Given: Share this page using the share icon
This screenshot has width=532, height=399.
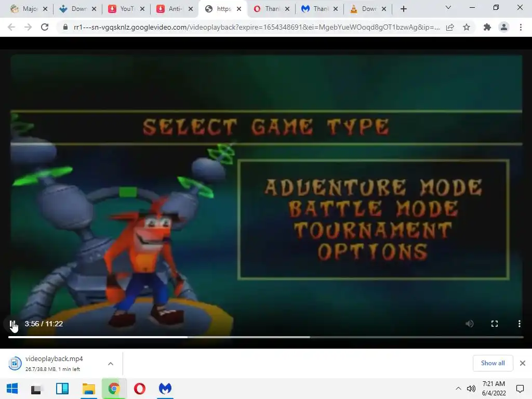Looking at the screenshot, I should (450, 27).
